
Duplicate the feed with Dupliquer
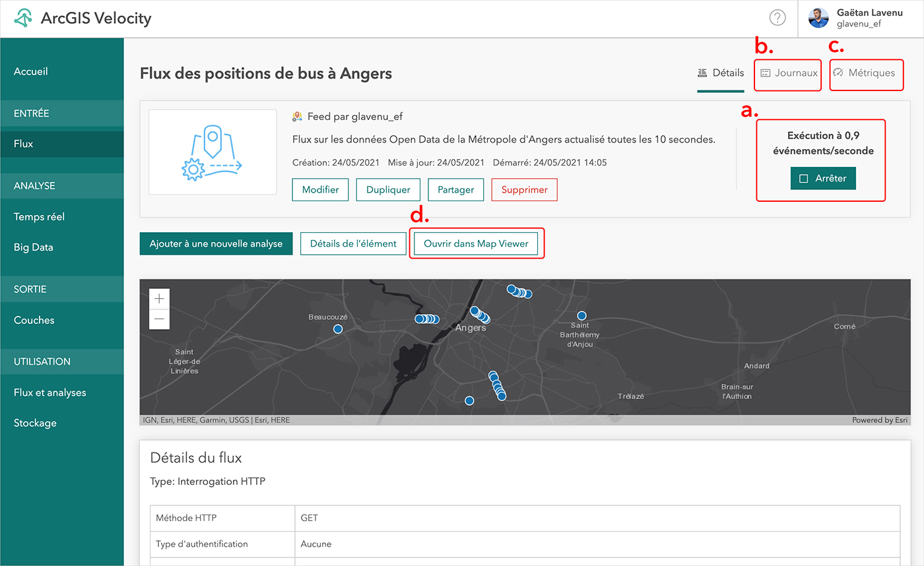[x=388, y=189]
